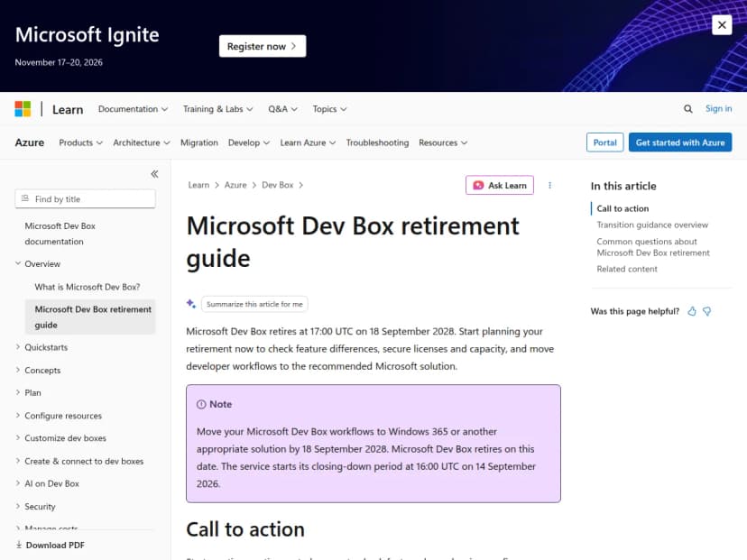
Task: Go to Learn breadcrumb
Action: click(x=198, y=185)
